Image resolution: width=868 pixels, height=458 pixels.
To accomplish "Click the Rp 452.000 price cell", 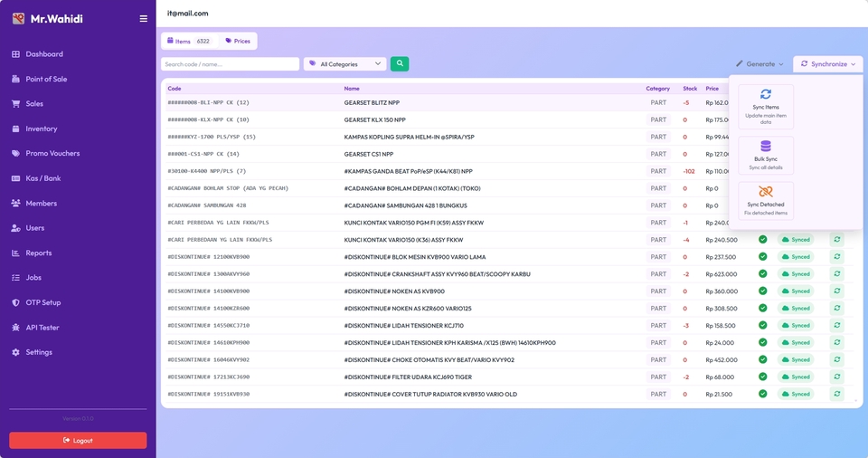I will click(x=722, y=360).
